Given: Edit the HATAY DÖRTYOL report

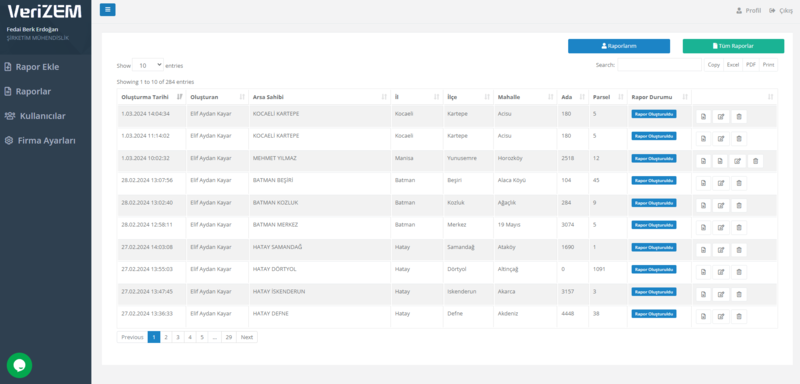Looking at the screenshot, I should pyautogui.click(x=721, y=272).
